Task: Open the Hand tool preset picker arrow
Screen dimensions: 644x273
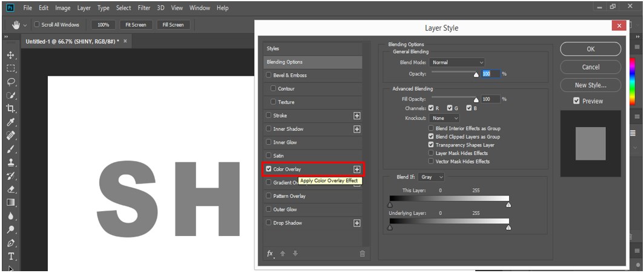Action: pos(25,25)
